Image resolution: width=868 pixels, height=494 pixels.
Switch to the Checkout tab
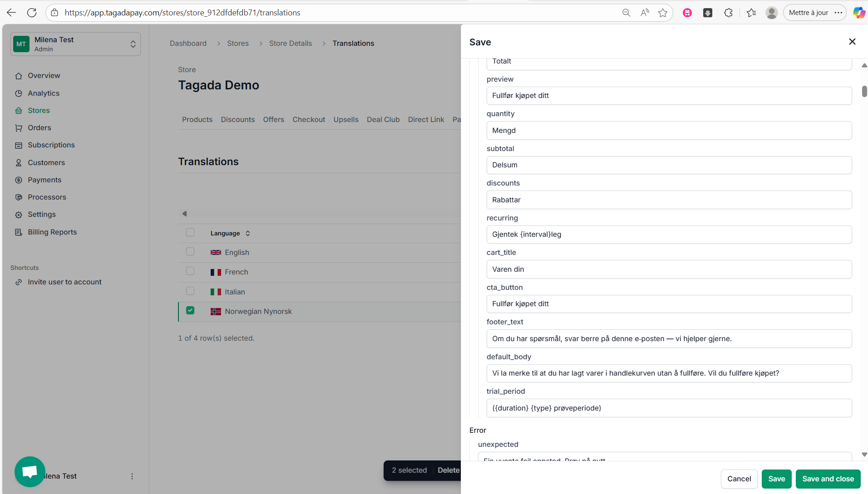pyautogui.click(x=309, y=120)
